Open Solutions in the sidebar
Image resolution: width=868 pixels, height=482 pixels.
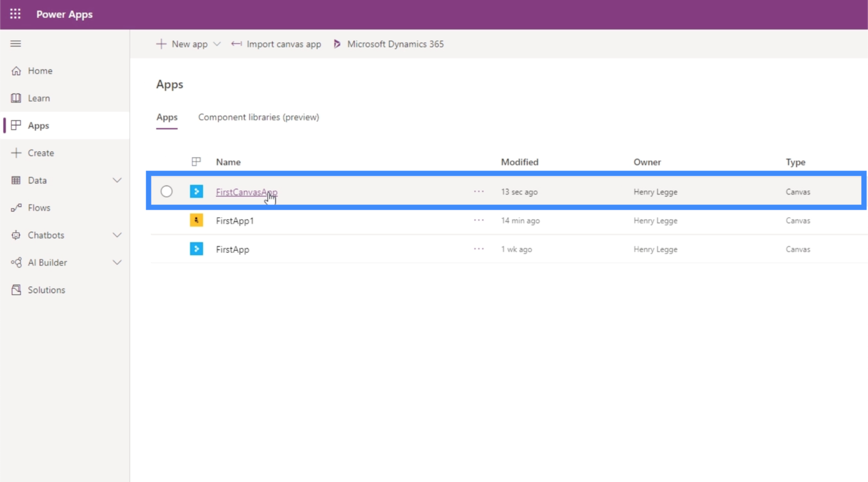pos(65,290)
